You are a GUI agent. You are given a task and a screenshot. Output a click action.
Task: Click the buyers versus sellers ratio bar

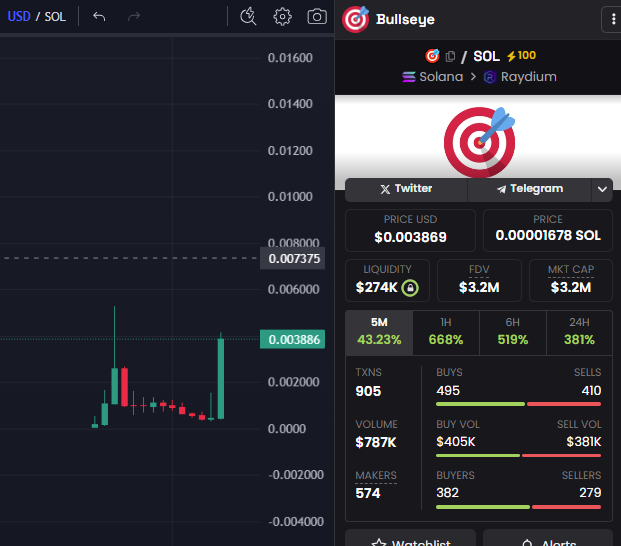tap(518, 507)
